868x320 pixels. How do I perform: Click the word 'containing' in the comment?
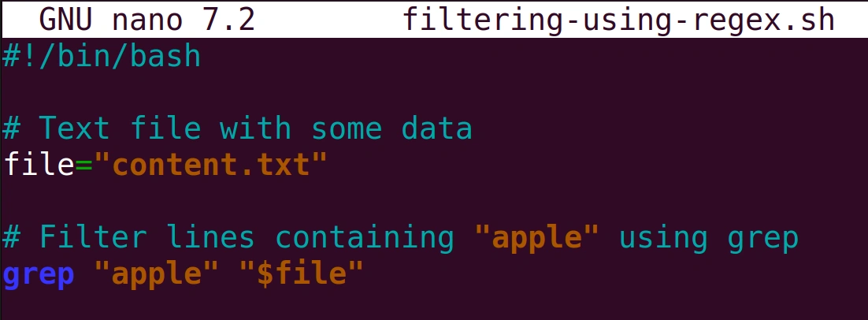(365, 237)
